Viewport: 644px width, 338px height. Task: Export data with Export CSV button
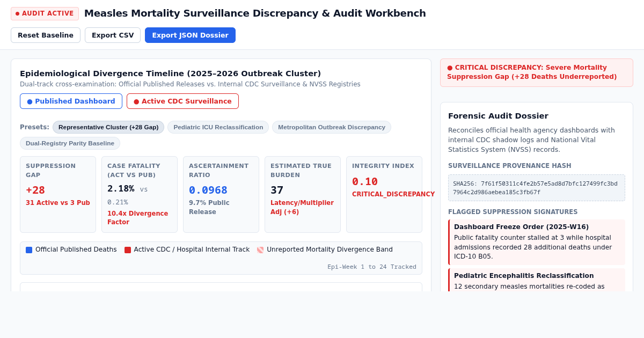point(113,35)
